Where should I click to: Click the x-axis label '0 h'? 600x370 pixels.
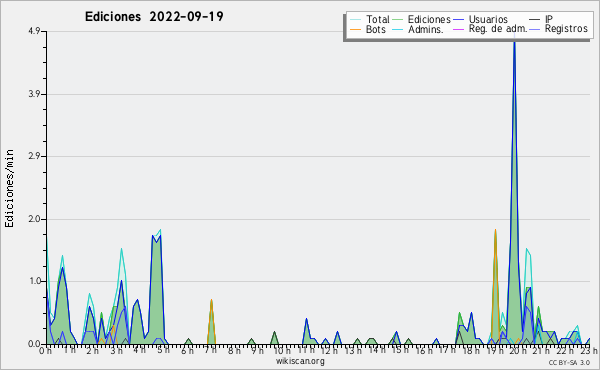pos(46,350)
